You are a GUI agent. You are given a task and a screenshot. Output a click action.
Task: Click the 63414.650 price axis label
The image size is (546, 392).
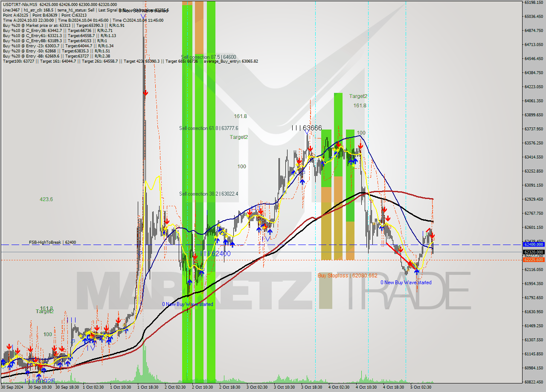(534, 157)
